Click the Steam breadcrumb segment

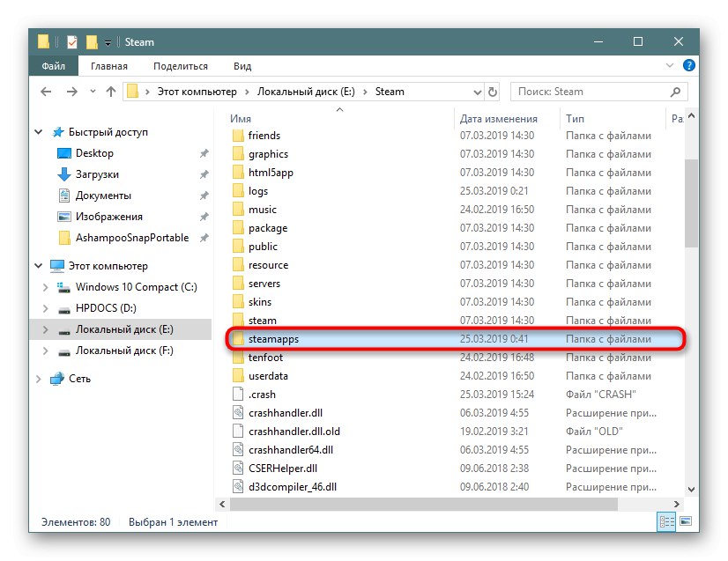coord(390,92)
